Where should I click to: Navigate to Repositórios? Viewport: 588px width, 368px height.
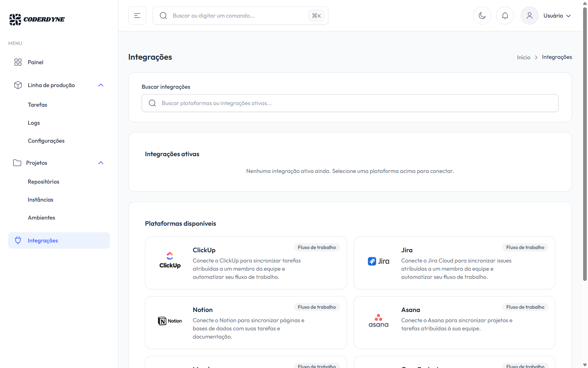tap(44, 182)
